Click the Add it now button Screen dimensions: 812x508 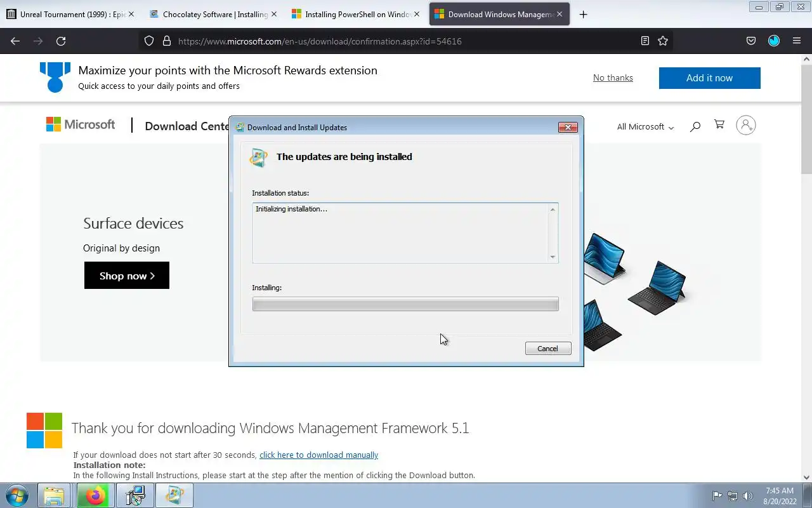pyautogui.click(x=709, y=78)
